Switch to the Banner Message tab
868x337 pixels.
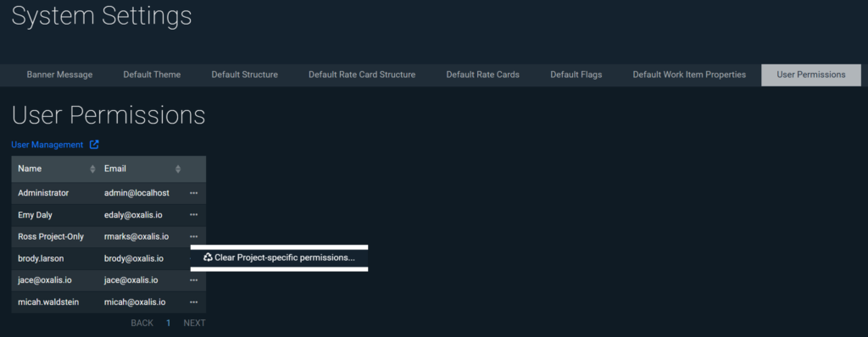click(x=60, y=75)
